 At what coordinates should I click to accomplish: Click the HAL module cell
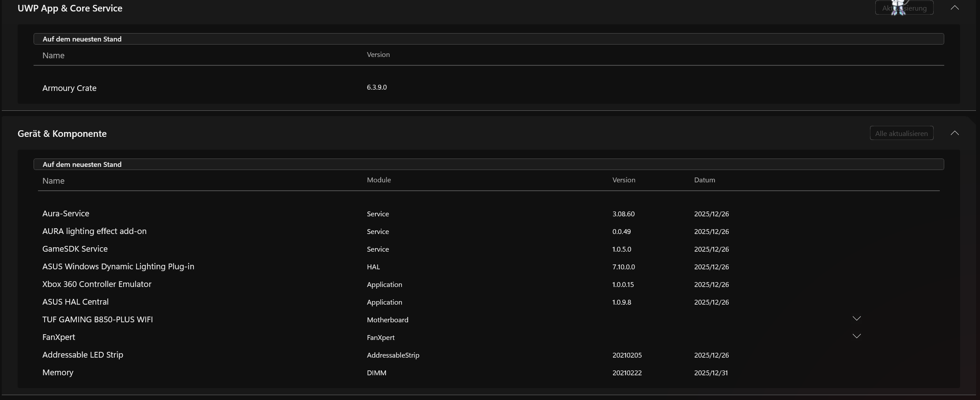pyautogui.click(x=373, y=267)
